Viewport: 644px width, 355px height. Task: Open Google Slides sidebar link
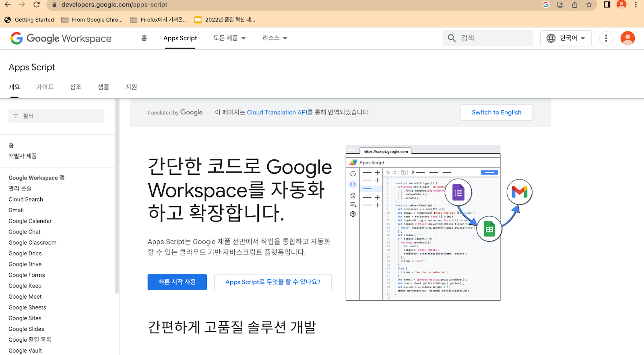click(26, 329)
